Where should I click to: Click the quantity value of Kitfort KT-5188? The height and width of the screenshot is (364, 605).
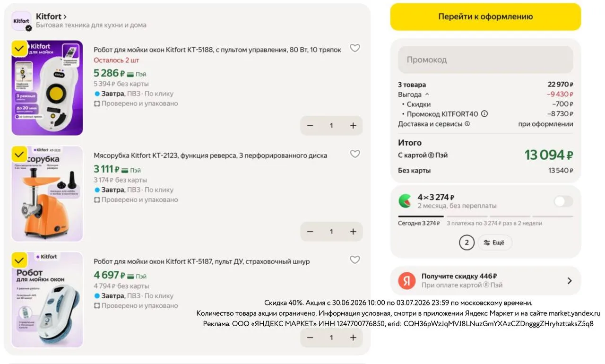331,126
